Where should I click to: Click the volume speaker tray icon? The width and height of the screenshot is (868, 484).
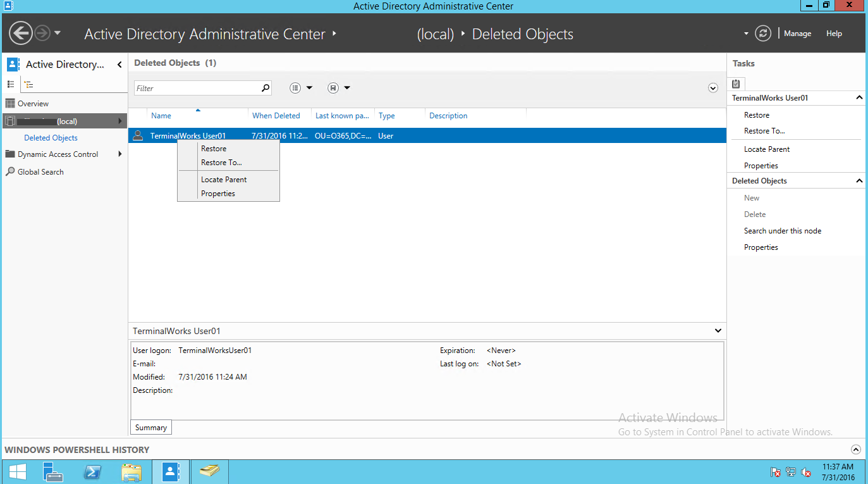(807, 473)
